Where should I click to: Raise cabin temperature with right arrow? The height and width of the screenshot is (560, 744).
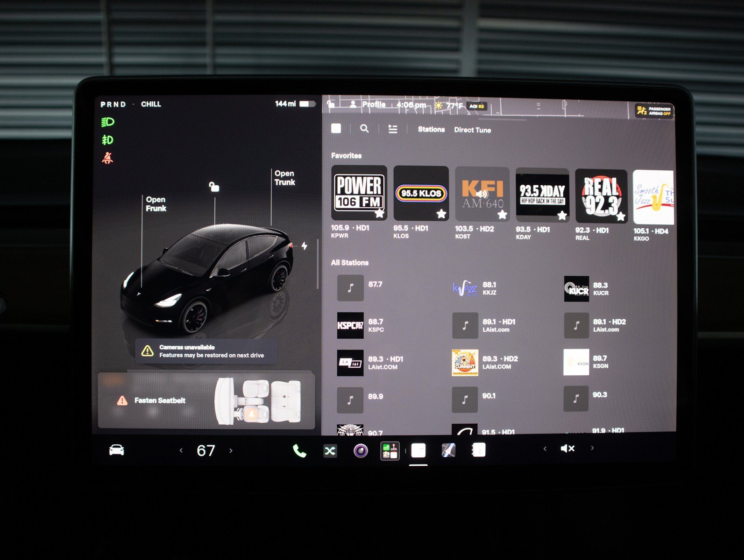point(231,450)
